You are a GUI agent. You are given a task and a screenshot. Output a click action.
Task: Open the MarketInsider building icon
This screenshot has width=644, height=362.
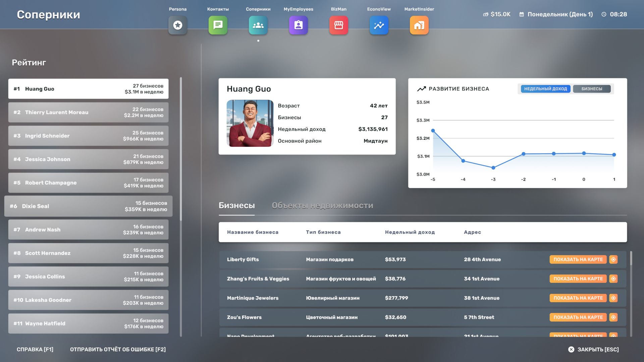click(419, 25)
